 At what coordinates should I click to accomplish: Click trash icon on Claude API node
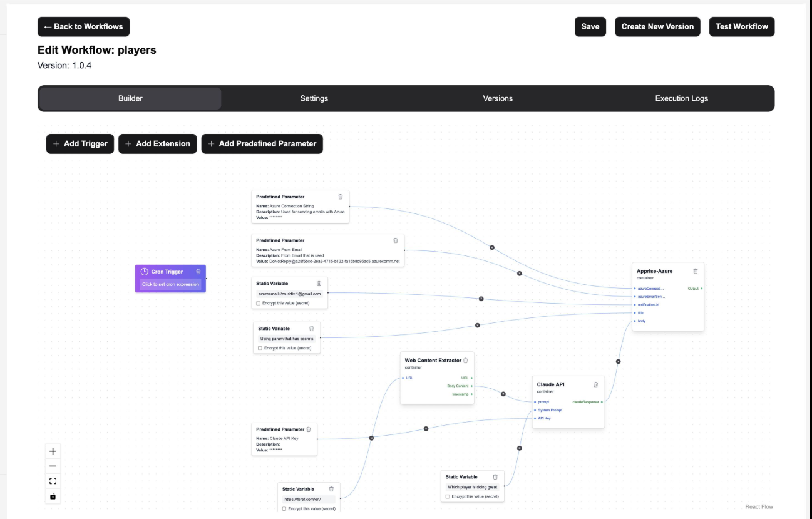595,384
